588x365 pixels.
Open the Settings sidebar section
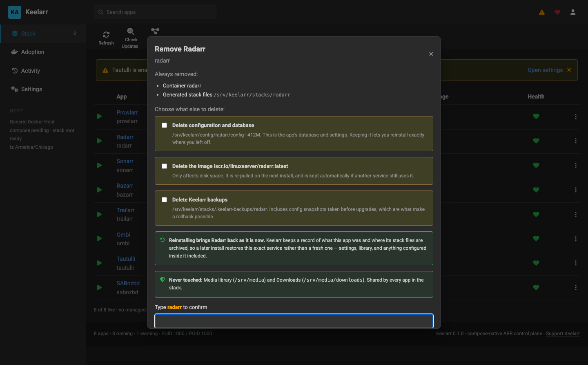(43, 89)
